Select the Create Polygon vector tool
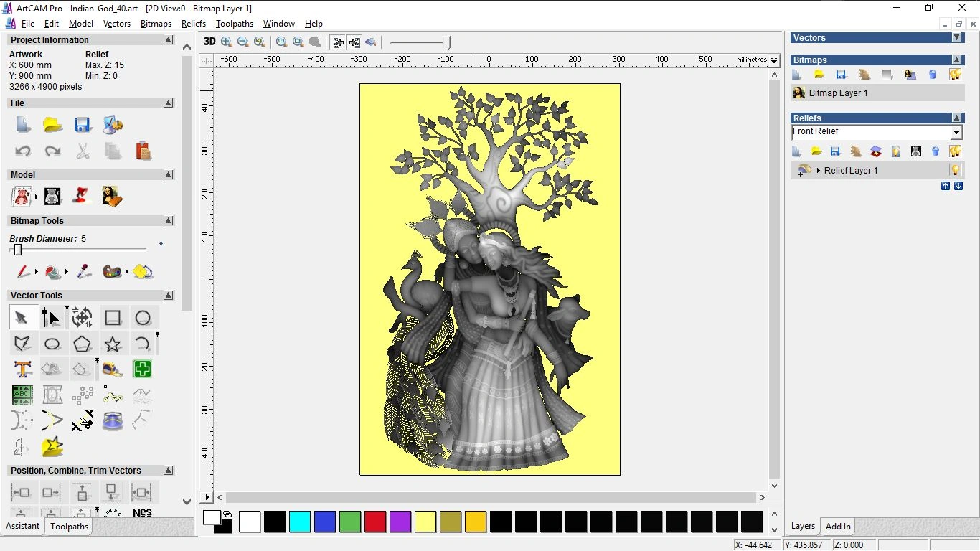 tap(83, 344)
